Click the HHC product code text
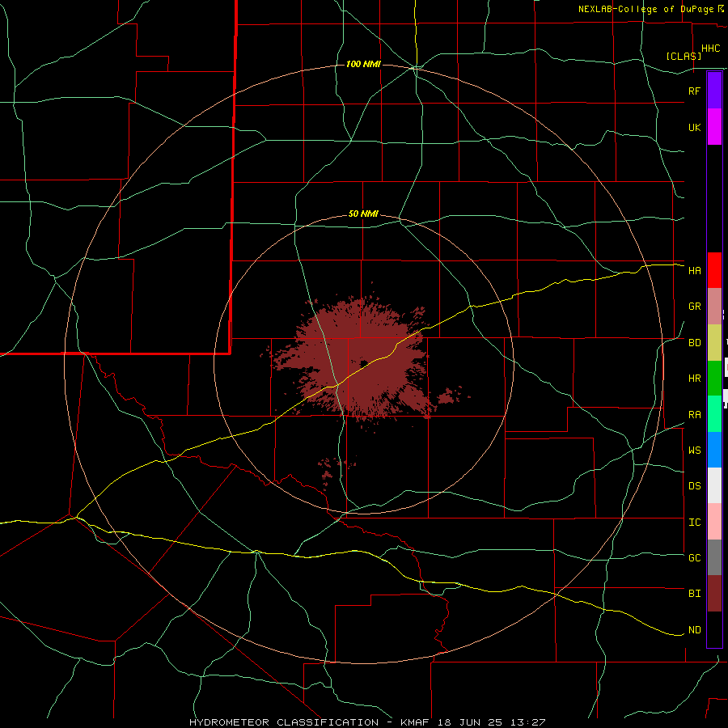The image size is (728, 728). (x=711, y=49)
